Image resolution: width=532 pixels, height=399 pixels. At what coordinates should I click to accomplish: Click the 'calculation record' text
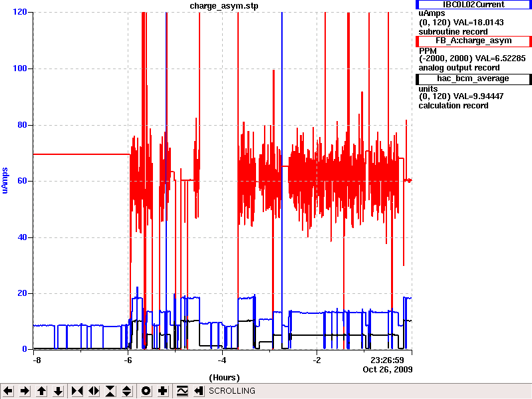[x=454, y=106]
